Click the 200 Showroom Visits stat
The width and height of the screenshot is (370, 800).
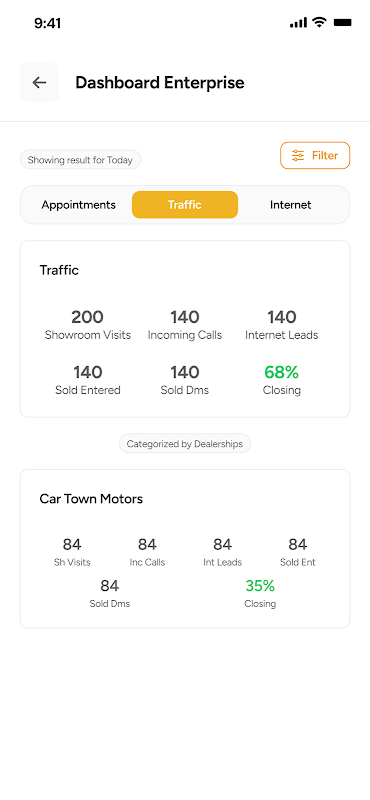pos(87,324)
